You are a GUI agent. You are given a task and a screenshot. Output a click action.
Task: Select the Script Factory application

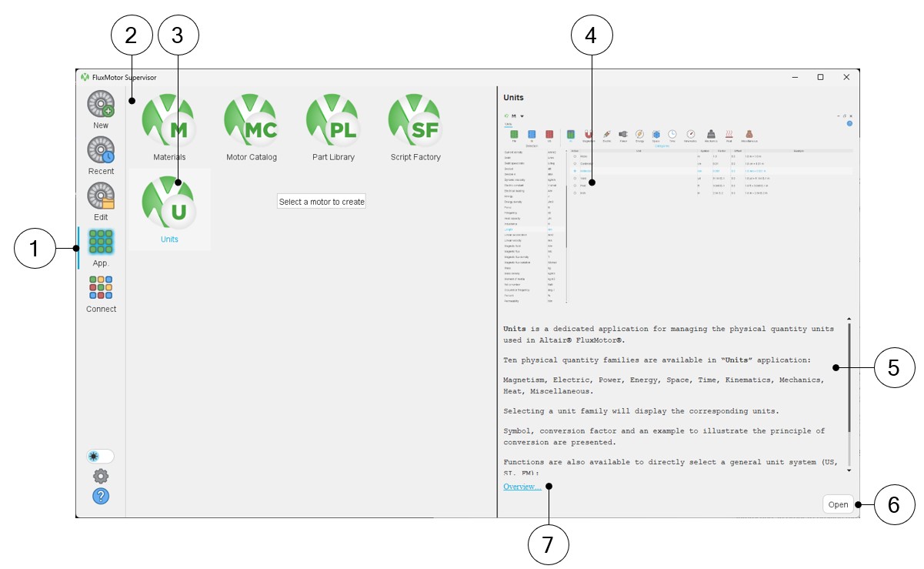click(415, 128)
